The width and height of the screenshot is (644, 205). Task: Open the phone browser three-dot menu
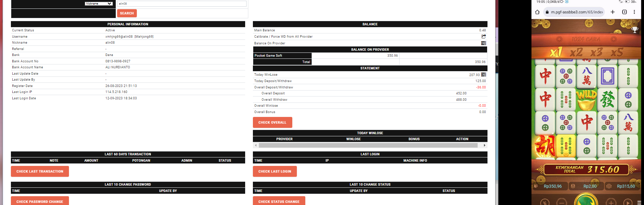pos(635,12)
